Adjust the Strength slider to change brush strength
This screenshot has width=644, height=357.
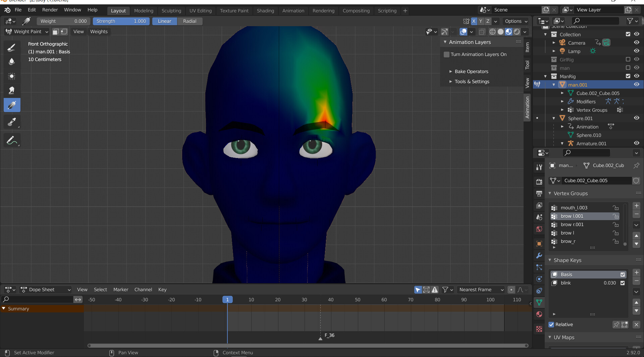pyautogui.click(x=121, y=21)
